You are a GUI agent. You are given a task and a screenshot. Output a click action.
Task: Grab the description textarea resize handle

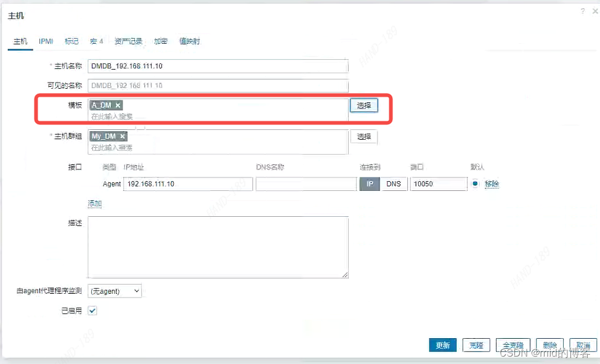tap(345, 275)
